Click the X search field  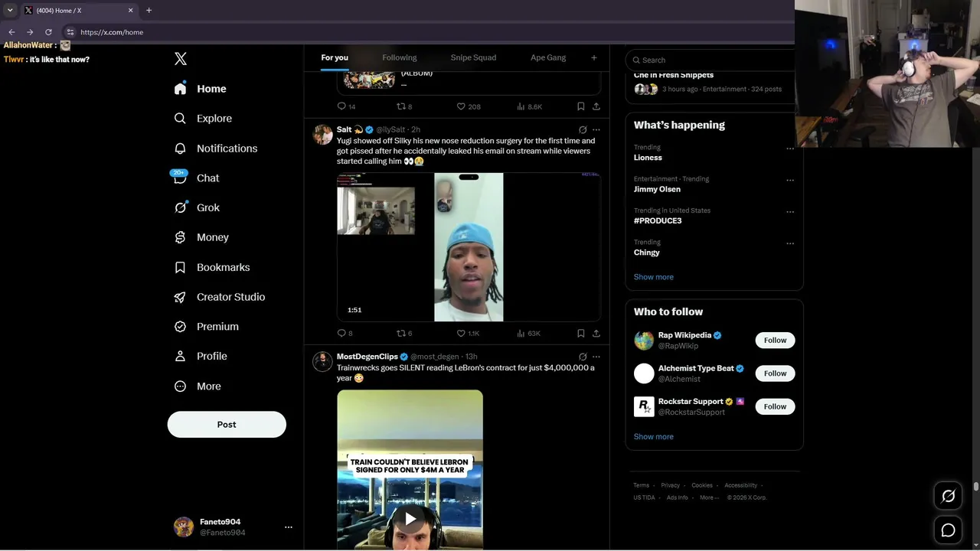[x=710, y=60]
